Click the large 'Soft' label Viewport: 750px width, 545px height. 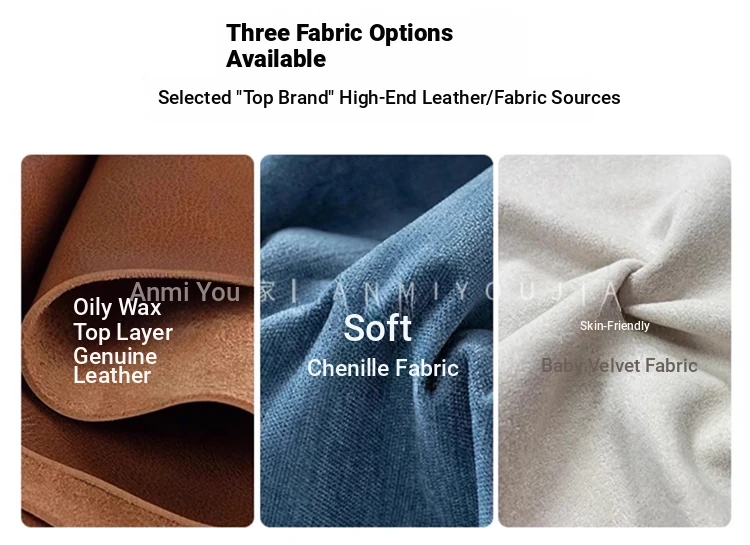coord(377,328)
